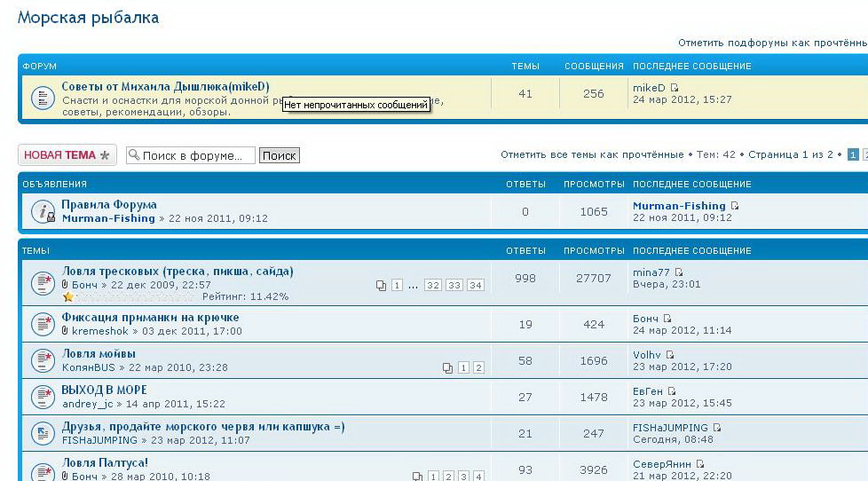
Task: View latest post icon next to mikeD
Action: point(675,88)
